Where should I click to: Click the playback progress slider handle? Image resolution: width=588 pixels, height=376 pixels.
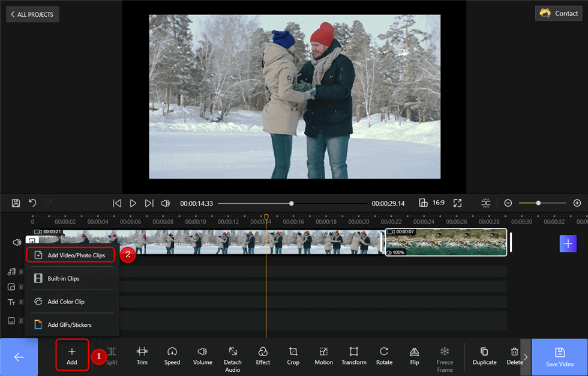[292, 203]
